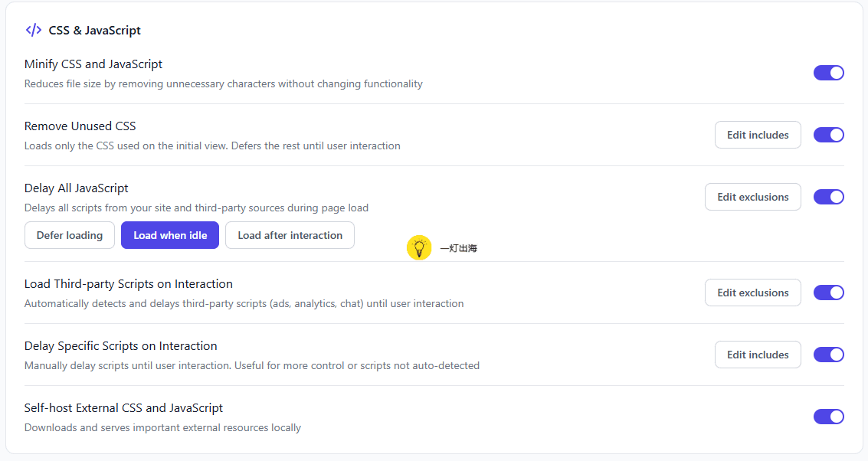The width and height of the screenshot is (868, 461).
Task: Select the Load after interaction option
Action: click(x=290, y=235)
